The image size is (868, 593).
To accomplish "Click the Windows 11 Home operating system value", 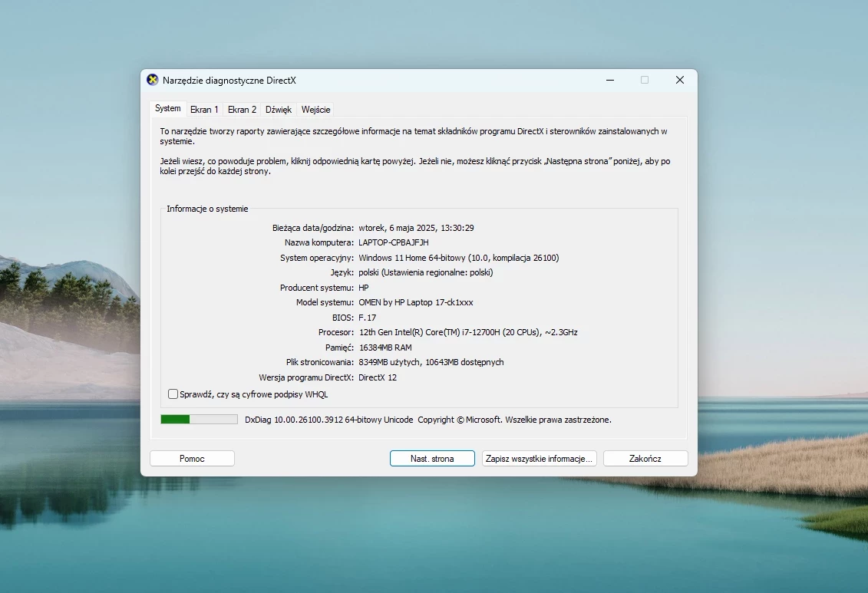I will tap(459, 258).
